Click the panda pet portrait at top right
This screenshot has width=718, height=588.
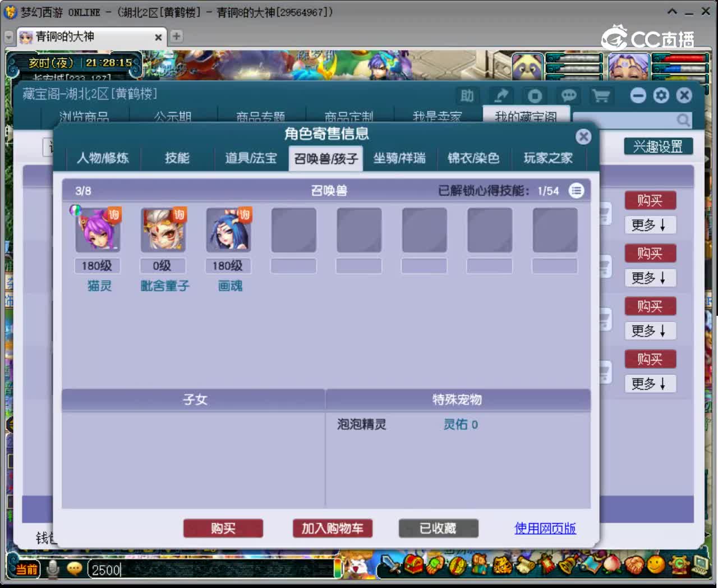pos(527,67)
